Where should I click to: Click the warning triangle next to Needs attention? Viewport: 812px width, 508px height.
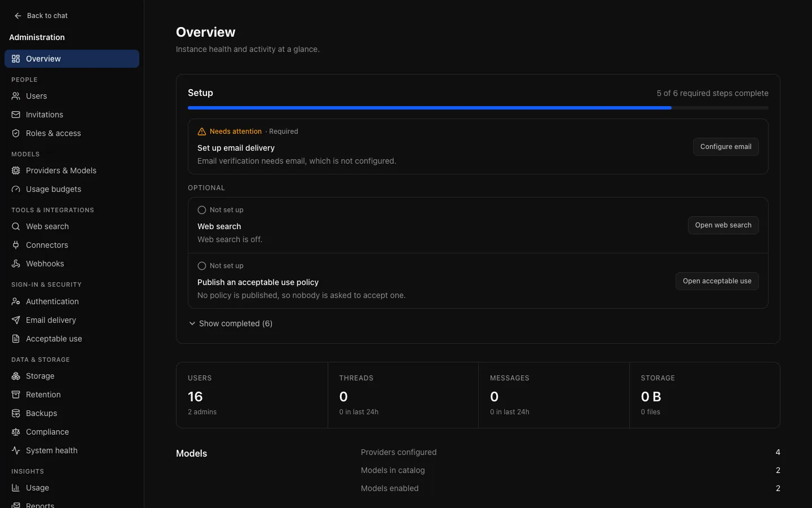pyautogui.click(x=202, y=132)
